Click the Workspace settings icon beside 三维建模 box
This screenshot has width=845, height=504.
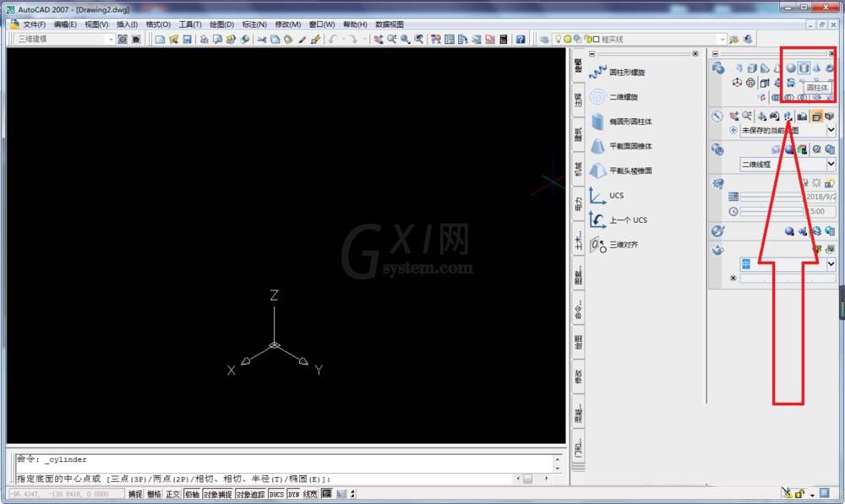[x=123, y=40]
